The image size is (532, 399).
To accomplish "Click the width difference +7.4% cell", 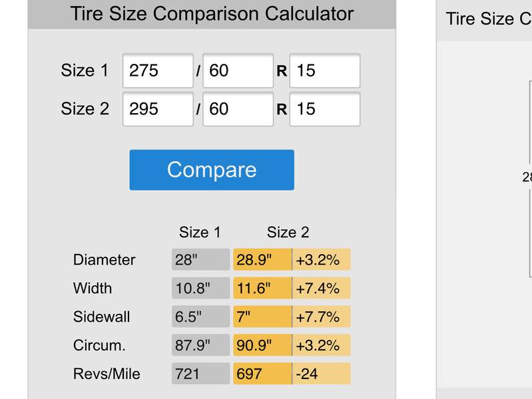I will tap(322, 288).
